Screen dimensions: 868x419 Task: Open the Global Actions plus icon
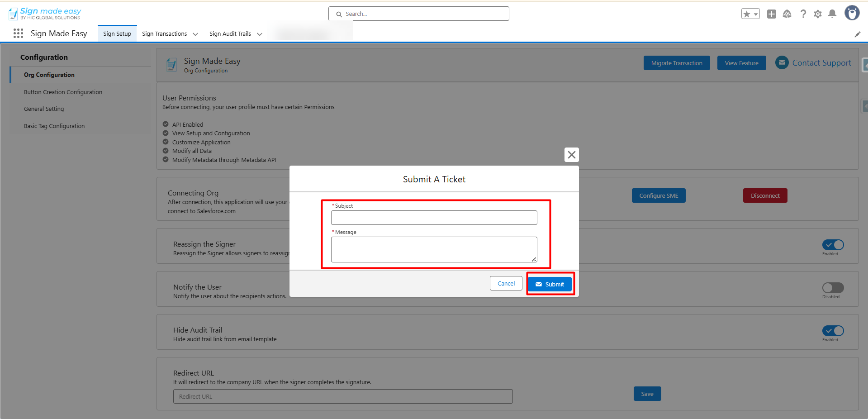point(772,14)
